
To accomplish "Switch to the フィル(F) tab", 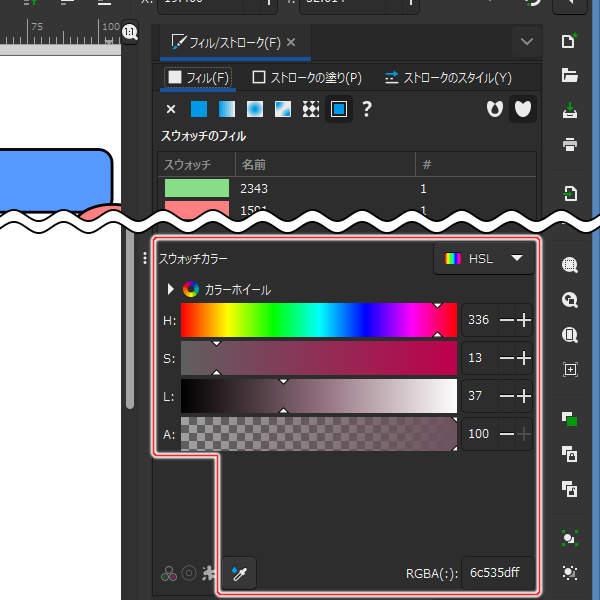I will coord(198,78).
